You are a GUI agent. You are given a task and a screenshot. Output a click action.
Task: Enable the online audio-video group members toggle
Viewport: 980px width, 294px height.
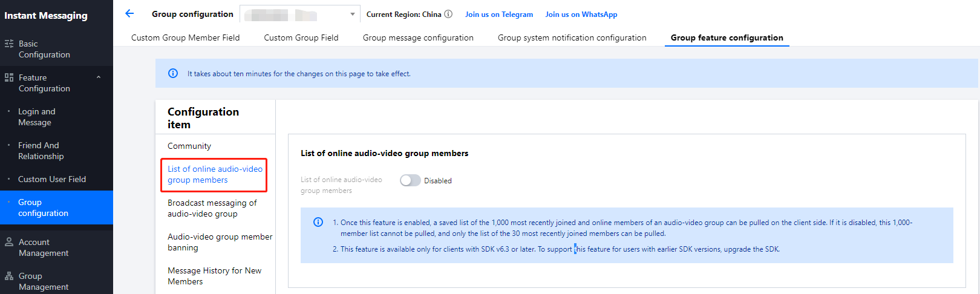tap(410, 180)
